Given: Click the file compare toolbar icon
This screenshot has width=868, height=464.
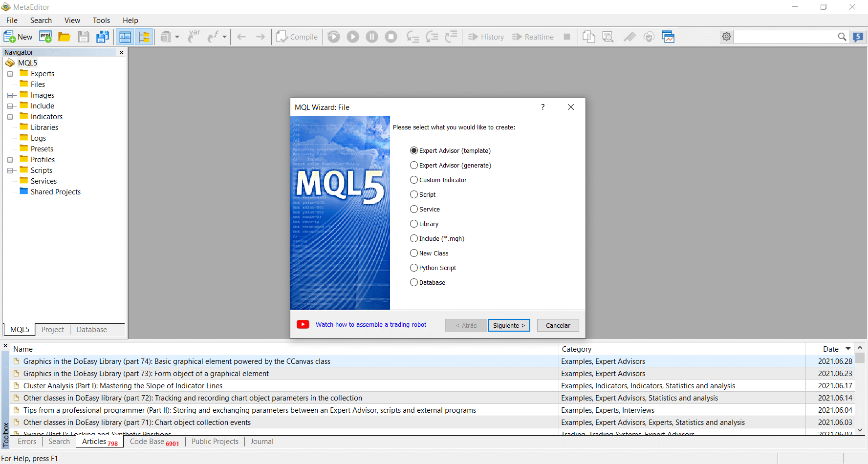Looking at the screenshot, I should (589, 37).
